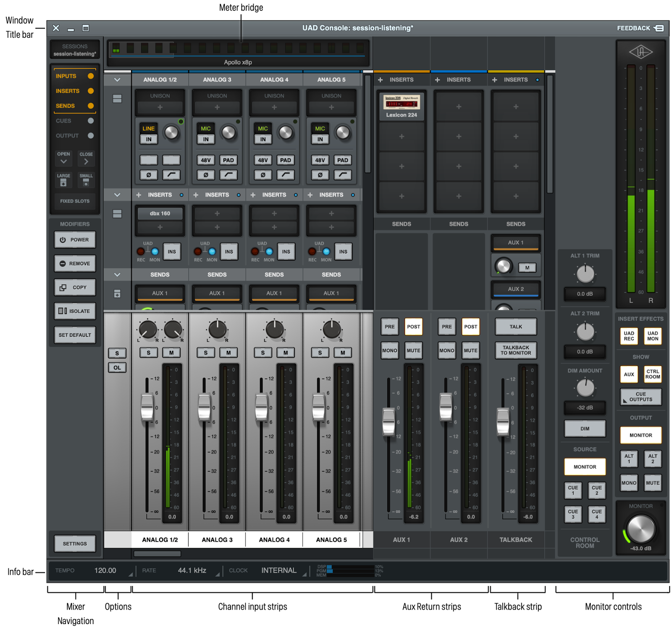
Task: Click the TALKBACK TO MONITOR button
Action: 515,350
